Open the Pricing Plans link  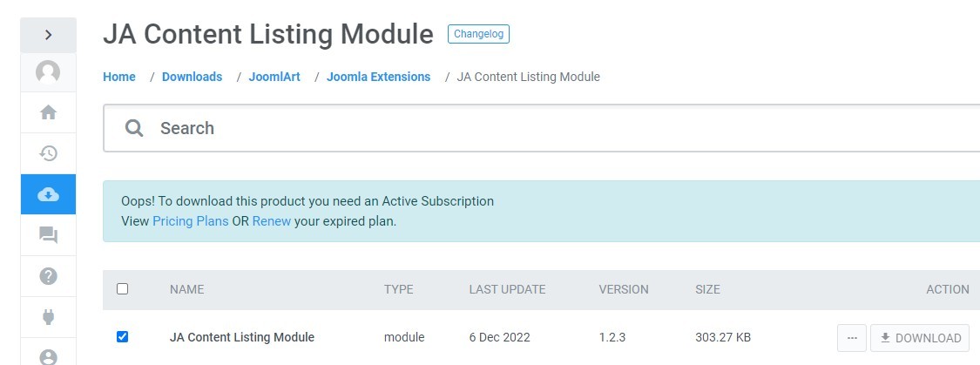point(190,221)
